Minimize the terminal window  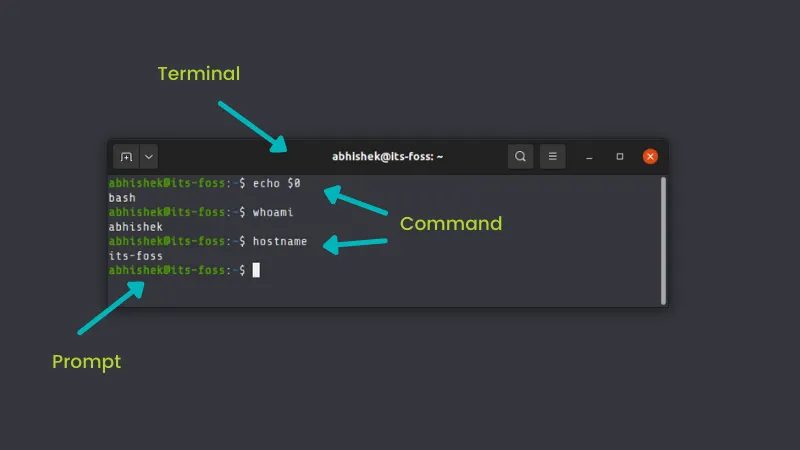(x=590, y=157)
